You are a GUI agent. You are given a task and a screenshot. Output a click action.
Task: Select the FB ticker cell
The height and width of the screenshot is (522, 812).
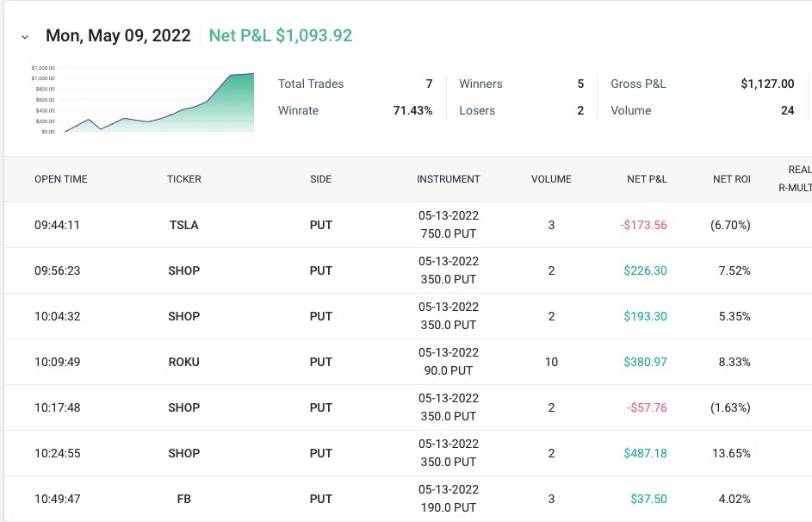pos(183,499)
